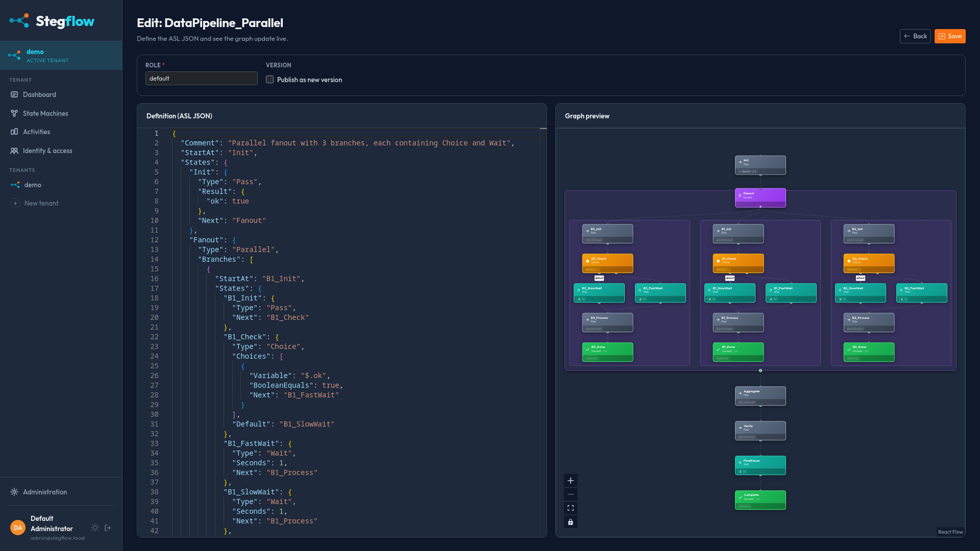Click the B1_Check choice node diamond icon
The image size is (980, 551).
pyautogui.click(x=718, y=261)
